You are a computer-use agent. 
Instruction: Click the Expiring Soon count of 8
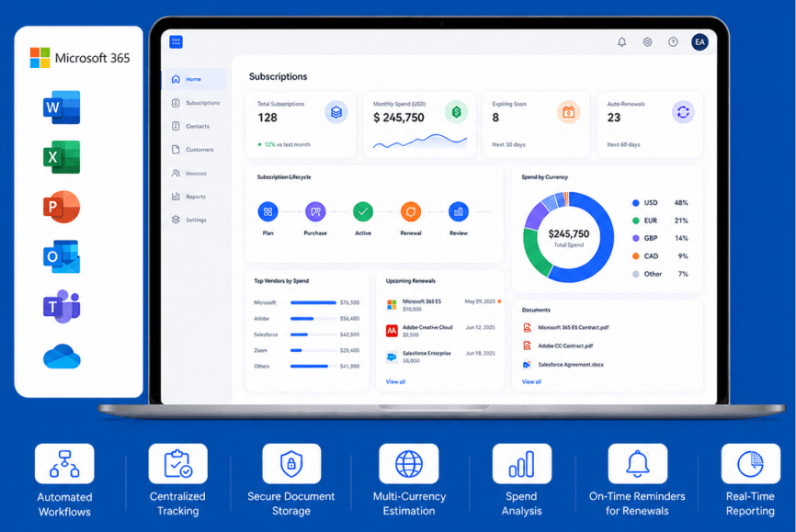[x=495, y=118]
